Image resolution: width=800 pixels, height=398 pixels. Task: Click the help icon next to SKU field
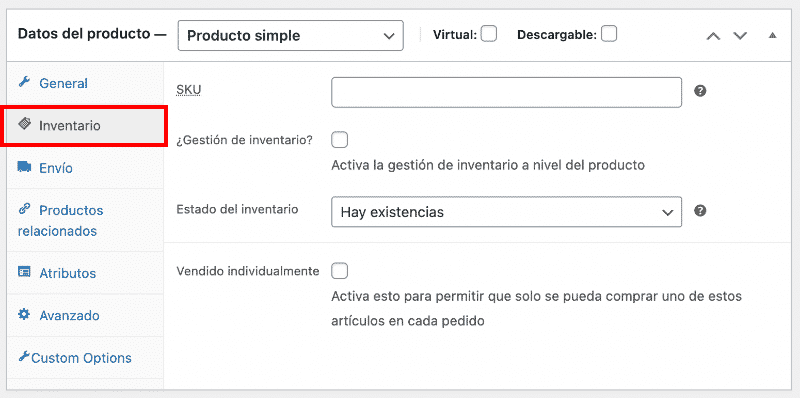tap(701, 91)
